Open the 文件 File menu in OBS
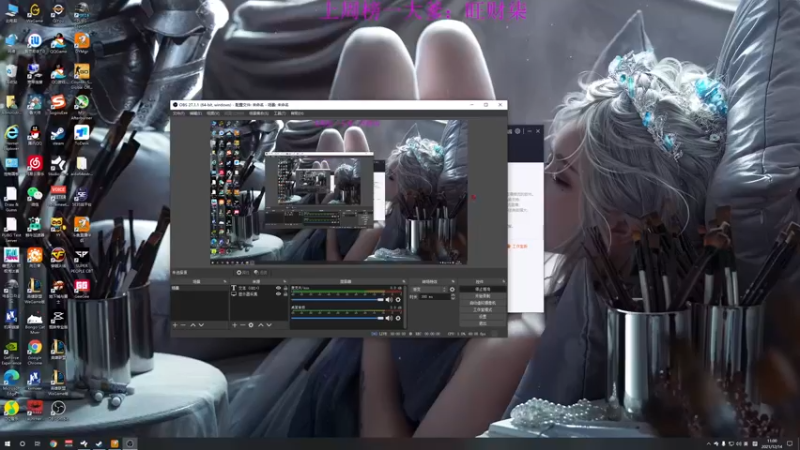 [x=178, y=113]
